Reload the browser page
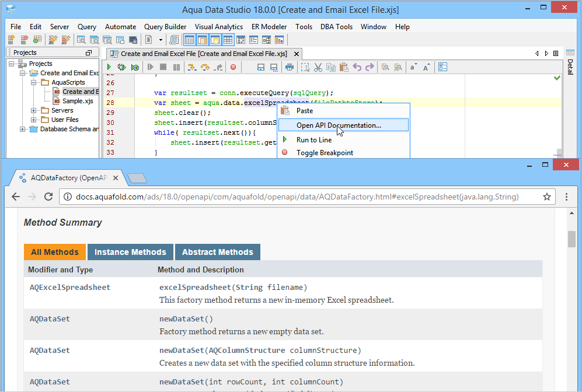This screenshot has width=582, height=392. pos(48,197)
